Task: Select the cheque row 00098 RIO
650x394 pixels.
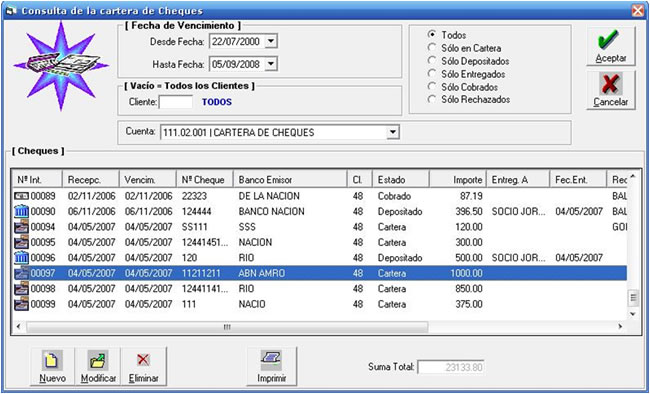Action: (319, 289)
